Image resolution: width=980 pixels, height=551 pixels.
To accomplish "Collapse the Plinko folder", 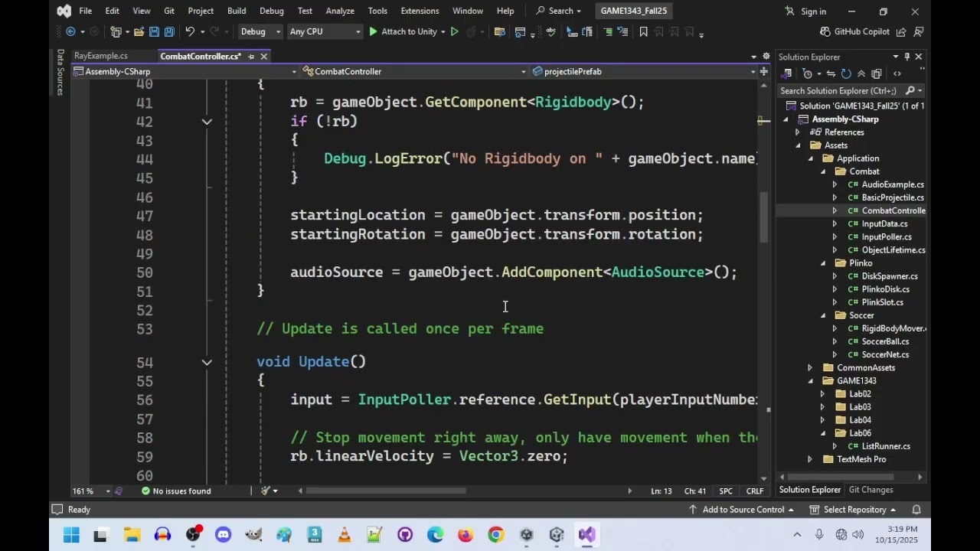I will [823, 263].
